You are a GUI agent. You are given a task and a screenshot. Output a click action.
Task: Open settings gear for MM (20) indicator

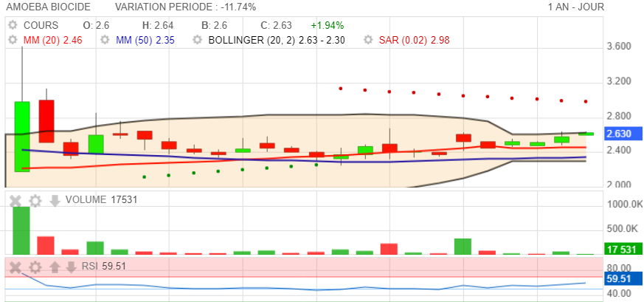click(x=13, y=41)
